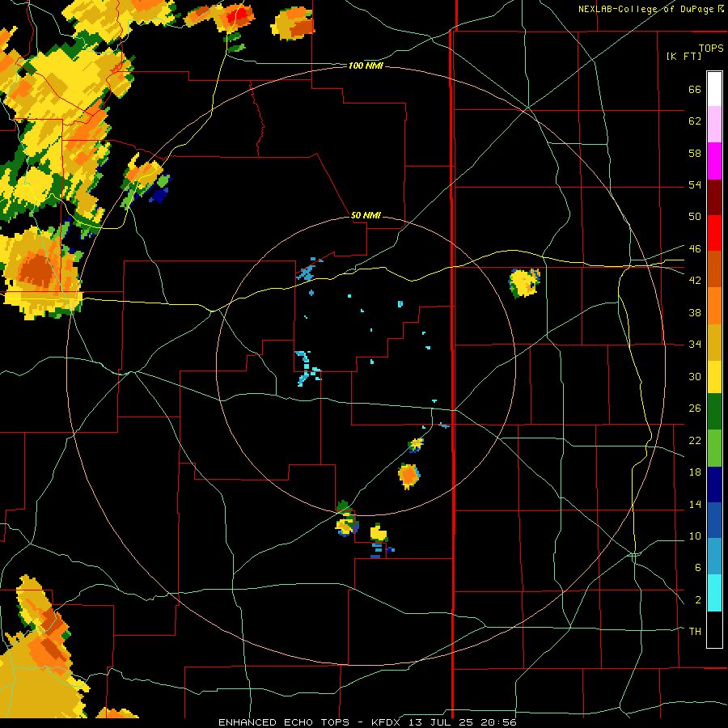
Task: Click the "100 NMI" range ring label
Action: click(x=366, y=66)
